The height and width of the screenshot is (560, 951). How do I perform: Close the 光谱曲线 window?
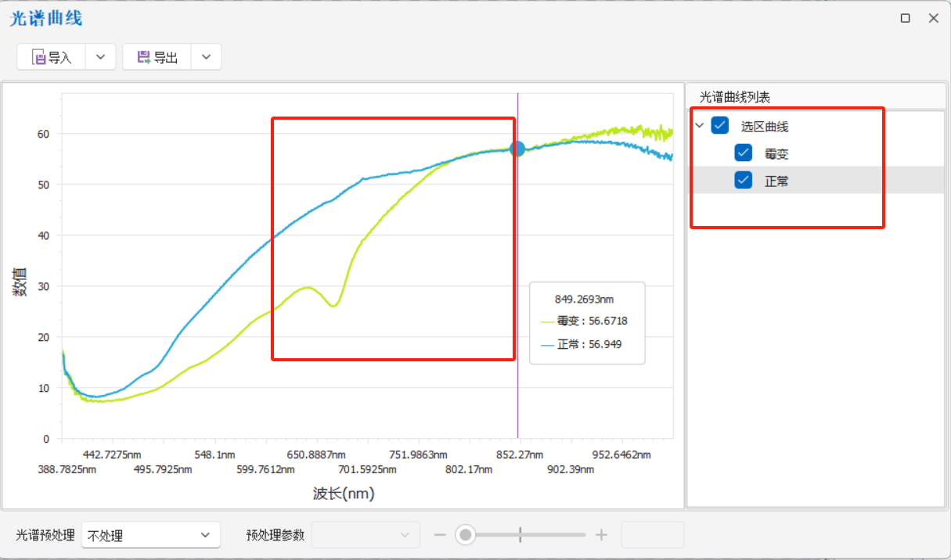point(933,18)
